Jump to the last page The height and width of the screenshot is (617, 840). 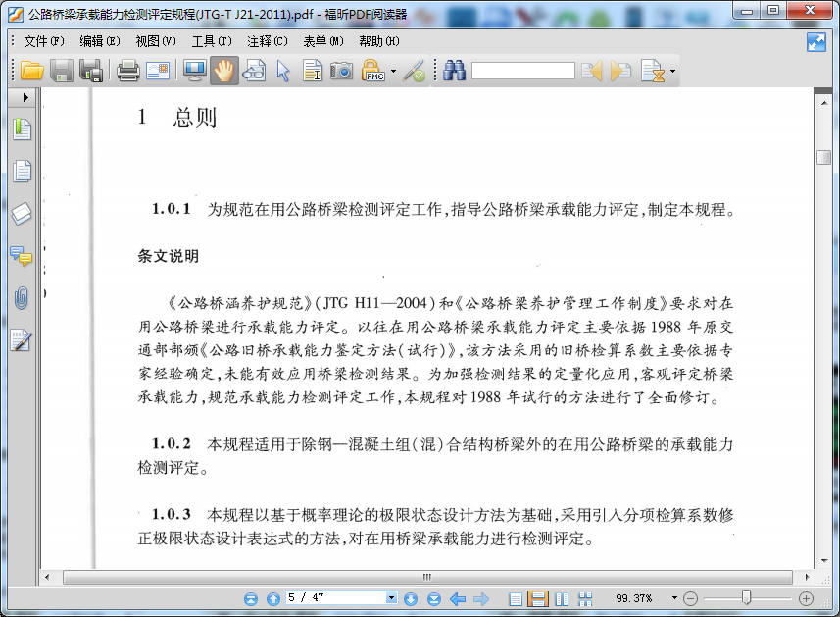434,598
